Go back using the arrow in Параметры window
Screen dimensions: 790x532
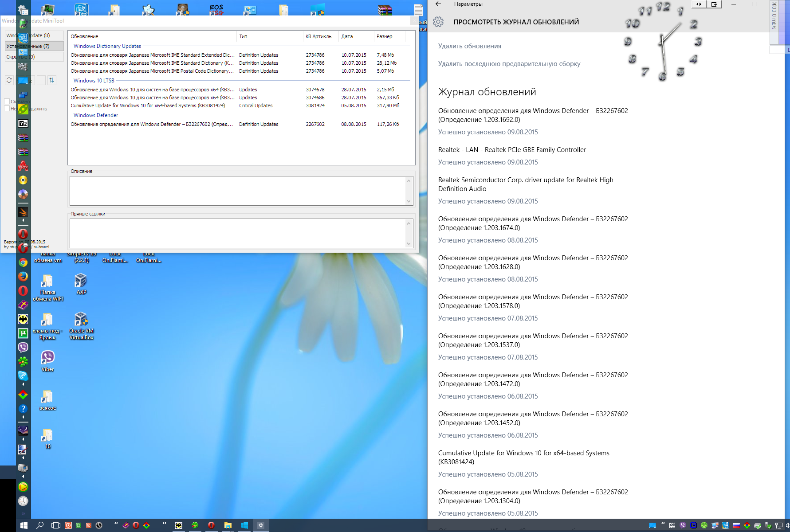(438, 4)
